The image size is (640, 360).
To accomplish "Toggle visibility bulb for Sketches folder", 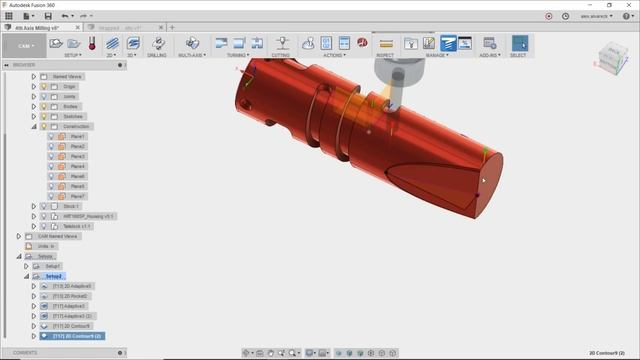I will tap(44, 116).
